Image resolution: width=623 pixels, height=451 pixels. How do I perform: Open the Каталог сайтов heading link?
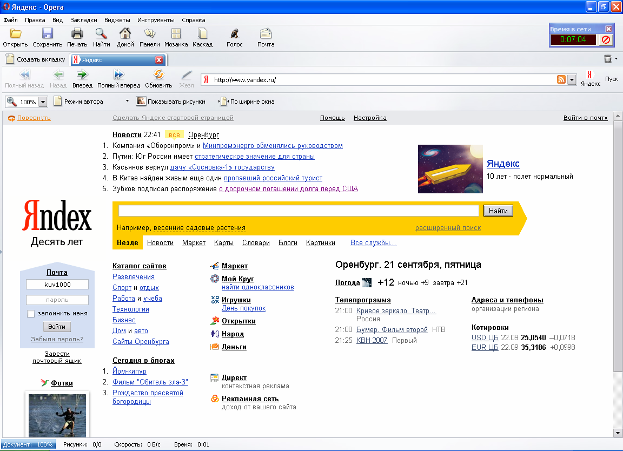point(139,265)
